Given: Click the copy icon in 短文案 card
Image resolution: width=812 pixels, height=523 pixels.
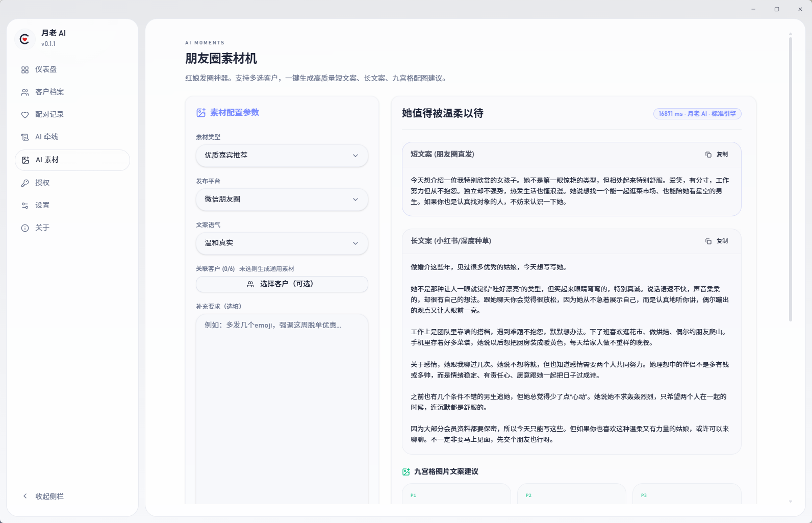Looking at the screenshot, I should tap(708, 155).
